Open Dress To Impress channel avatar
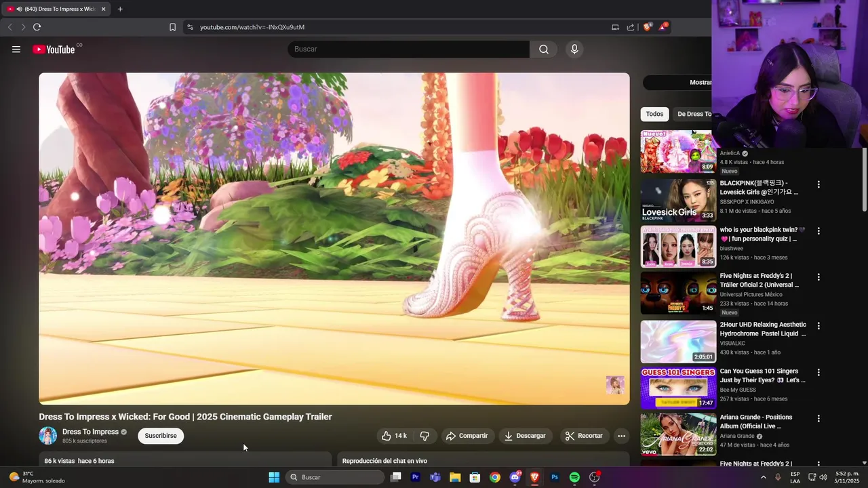The height and width of the screenshot is (488, 868). 48,436
